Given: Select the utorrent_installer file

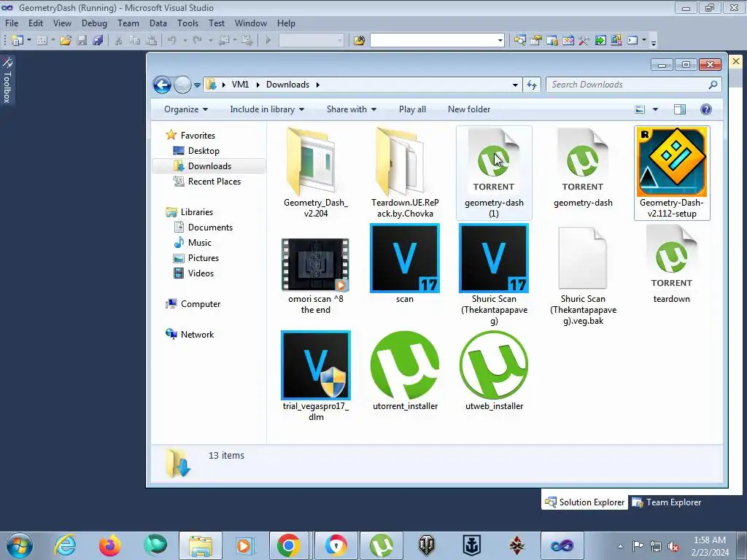Looking at the screenshot, I should click(x=405, y=370).
